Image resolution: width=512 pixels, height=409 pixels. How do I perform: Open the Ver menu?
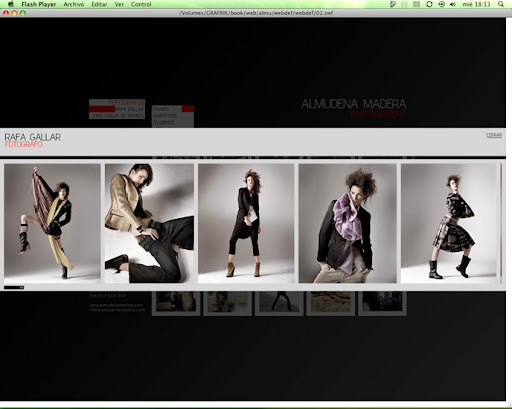point(119,4)
